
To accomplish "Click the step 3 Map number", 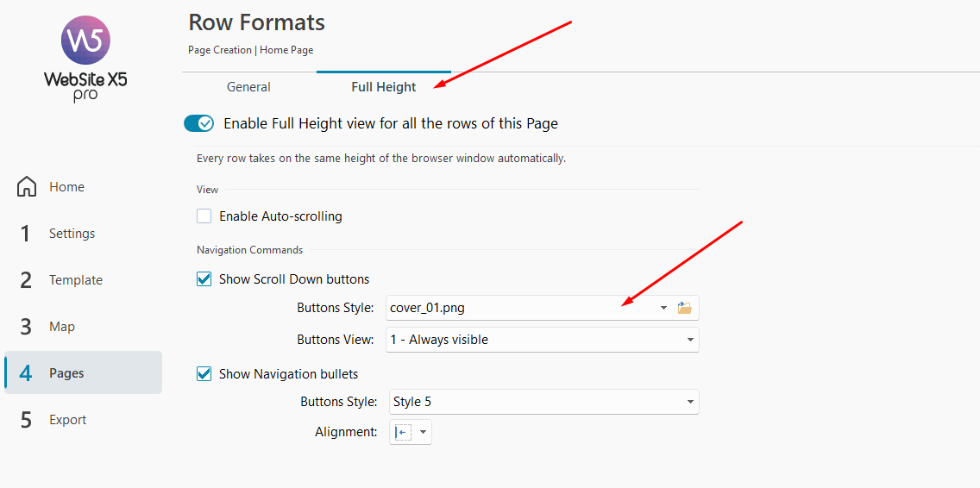I will [x=26, y=327].
